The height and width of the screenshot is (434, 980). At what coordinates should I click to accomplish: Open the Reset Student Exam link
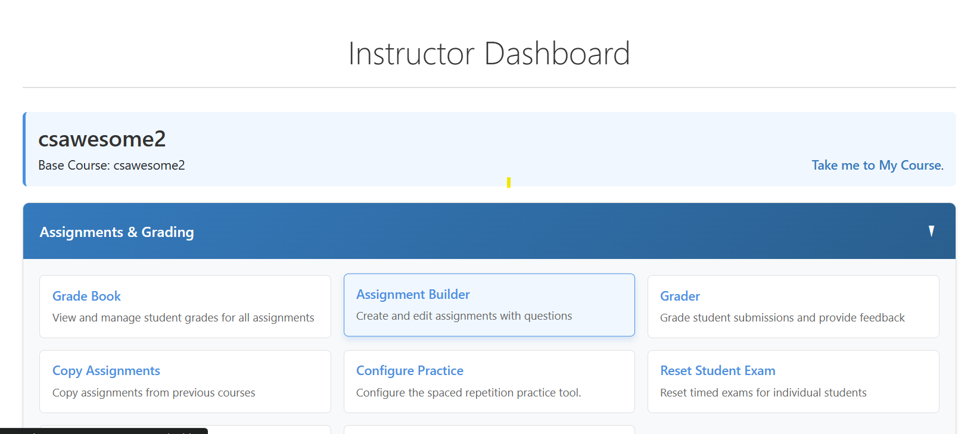coord(717,370)
